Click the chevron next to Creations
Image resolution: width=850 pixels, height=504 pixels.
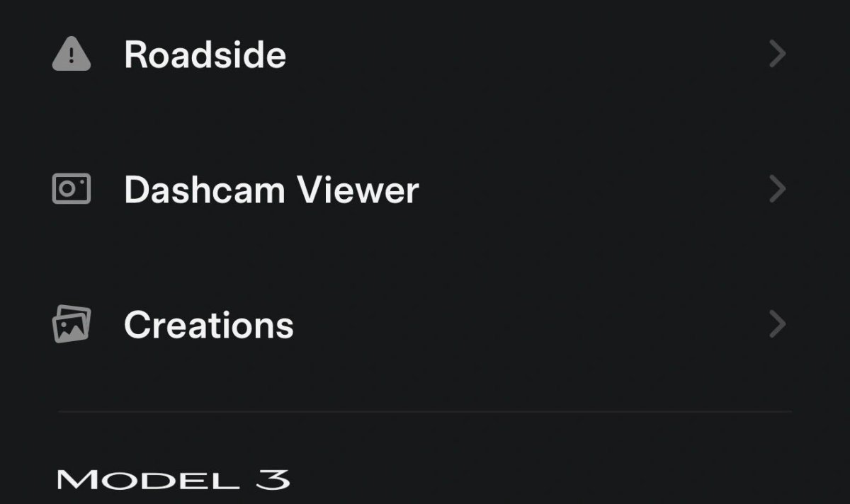[x=777, y=324]
